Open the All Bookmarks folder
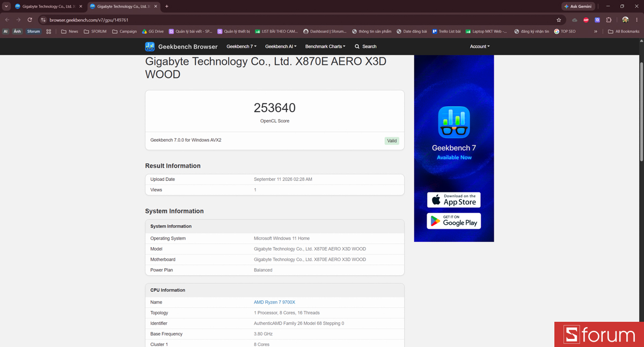 coord(624,32)
